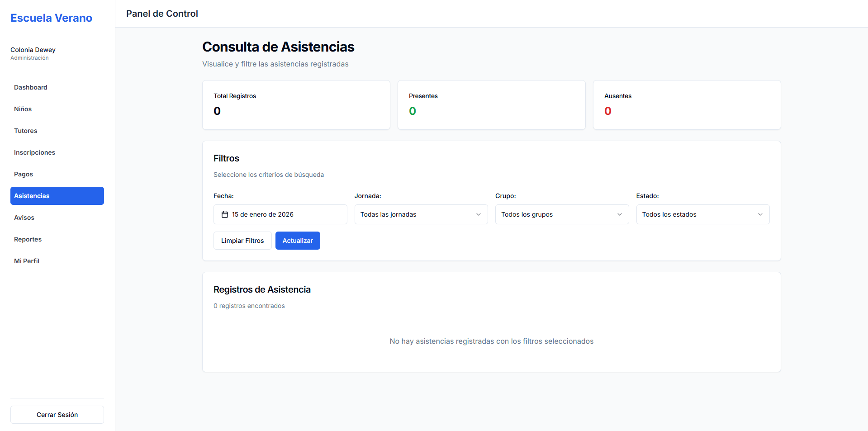The image size is (868, 431).
Task: Open the Todas las jornadas dropdown
Action: [421, 214]
